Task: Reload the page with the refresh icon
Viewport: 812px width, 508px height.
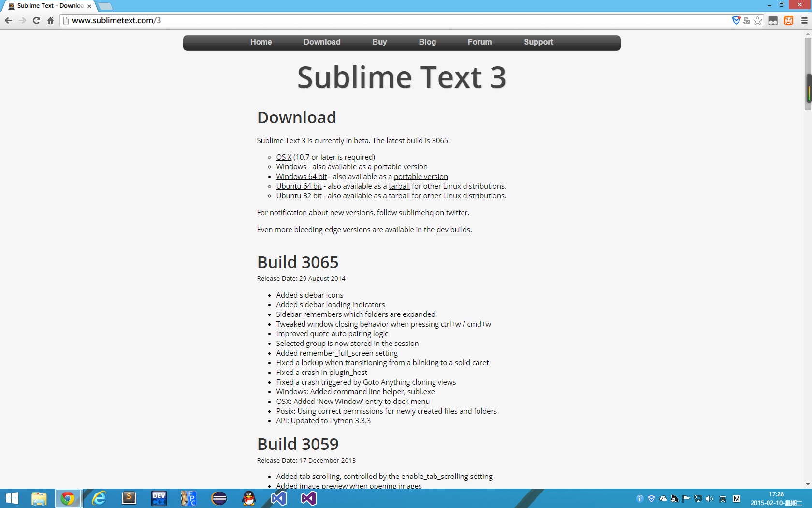Action: point(36,20)
